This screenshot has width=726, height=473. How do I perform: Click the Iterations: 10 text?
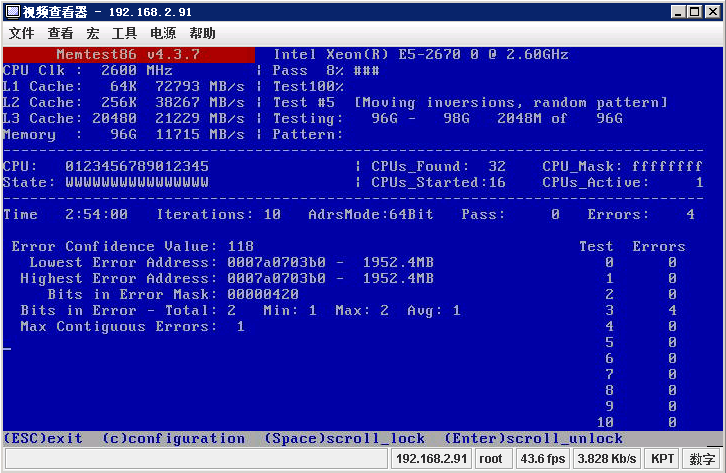point(219,214)
